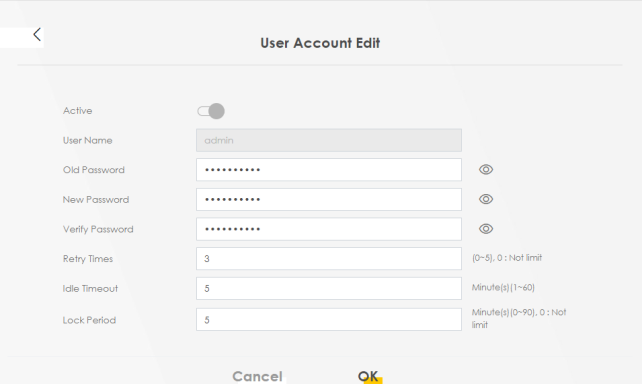Viewport: 642px width, 384px height.
Task: Confirm changes with the OK button
Action: pyautogui.click(x=368, y=376)
